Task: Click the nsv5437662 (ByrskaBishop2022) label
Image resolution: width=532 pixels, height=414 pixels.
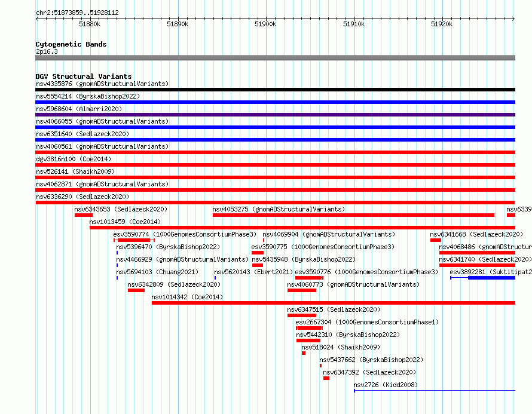Action: [371, 360]
